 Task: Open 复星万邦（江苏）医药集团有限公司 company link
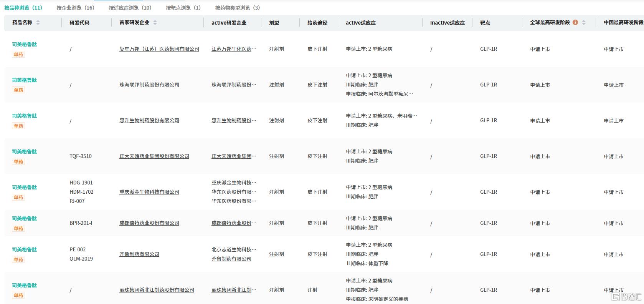pos(159,49)
